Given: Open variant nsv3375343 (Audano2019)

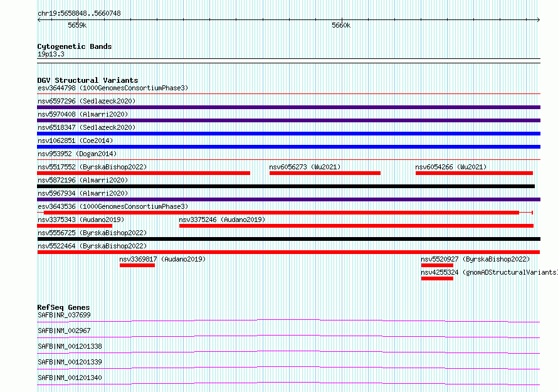Looking at the screenshot, I should pos(81,220).
